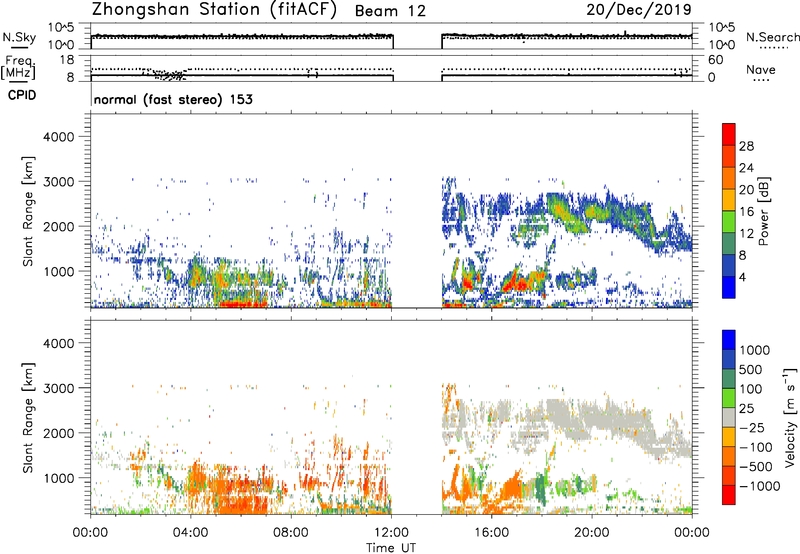Viewport: 800px width, 554px height.
Task: Click 'Slant Range [km]' label of Velocity panel
Action: (28, 417)
